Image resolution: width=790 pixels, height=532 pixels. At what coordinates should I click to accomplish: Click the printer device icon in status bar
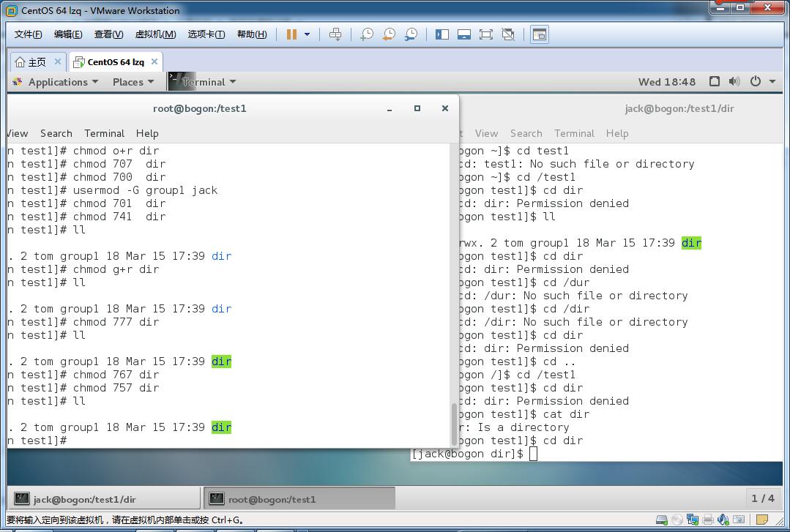(x=708, y=520)
